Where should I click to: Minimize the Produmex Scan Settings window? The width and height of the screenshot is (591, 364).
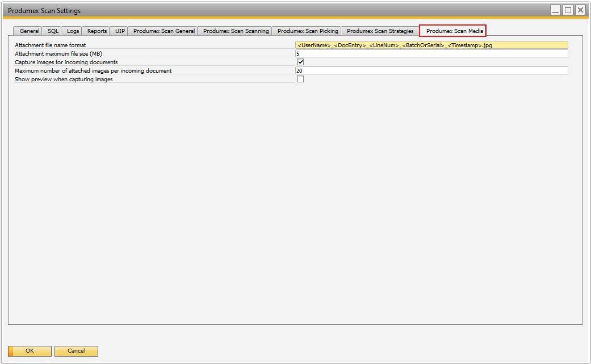[x=555, y=10]
